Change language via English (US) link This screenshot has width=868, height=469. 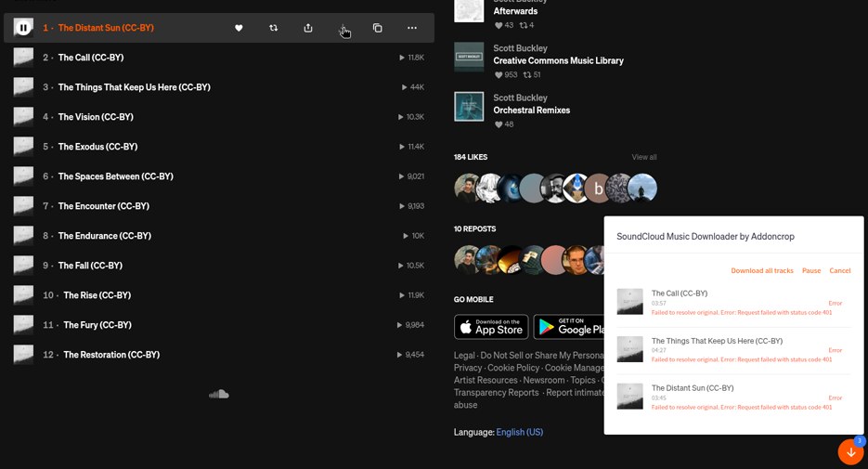519,432
